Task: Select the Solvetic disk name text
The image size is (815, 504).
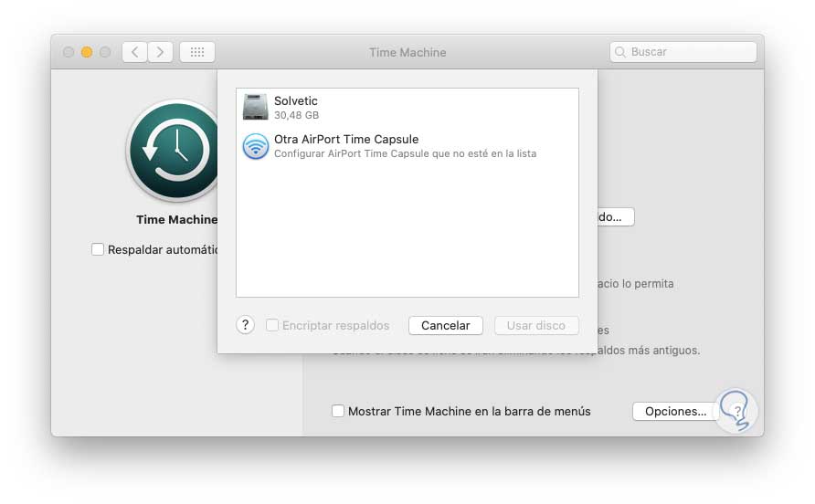Action: pyautogui.click(x=296, y=100)
